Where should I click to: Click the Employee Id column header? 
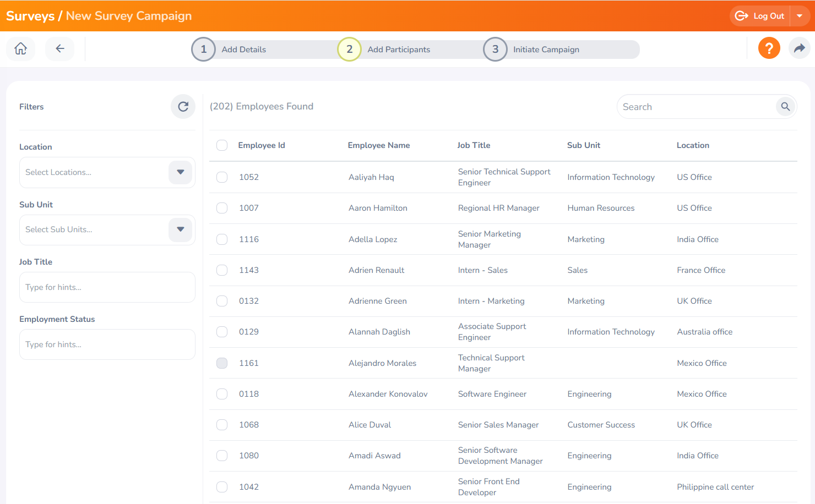tap(262, 145)
